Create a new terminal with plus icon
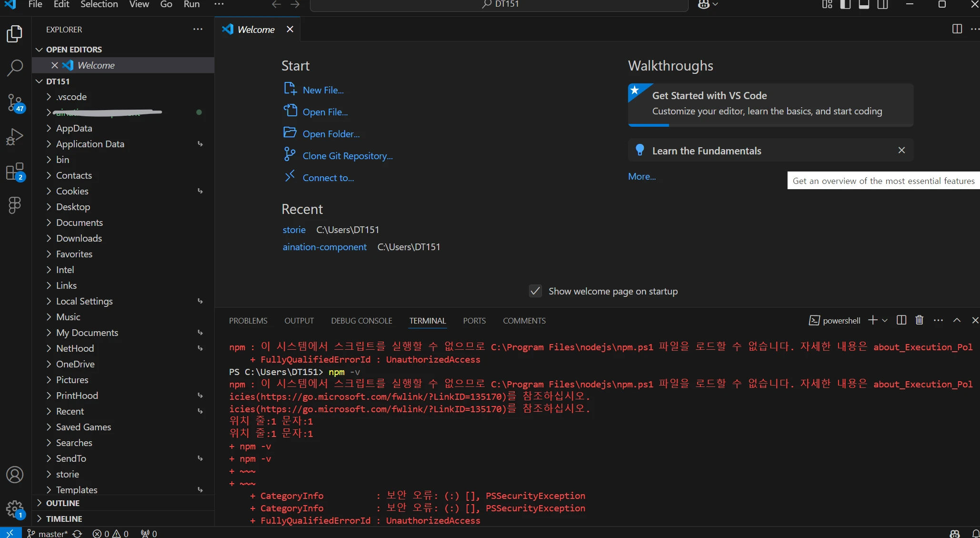The image size is (980, 538). tap(873, 320)
